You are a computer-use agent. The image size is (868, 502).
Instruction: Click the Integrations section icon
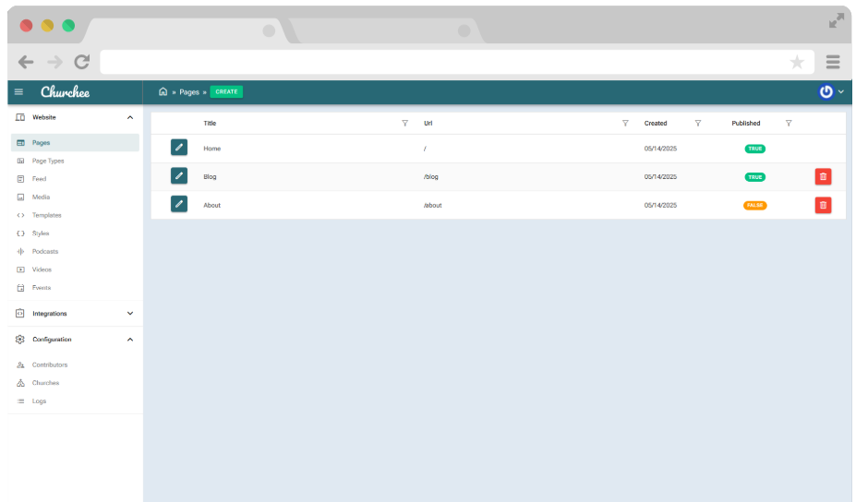[20, 313]
